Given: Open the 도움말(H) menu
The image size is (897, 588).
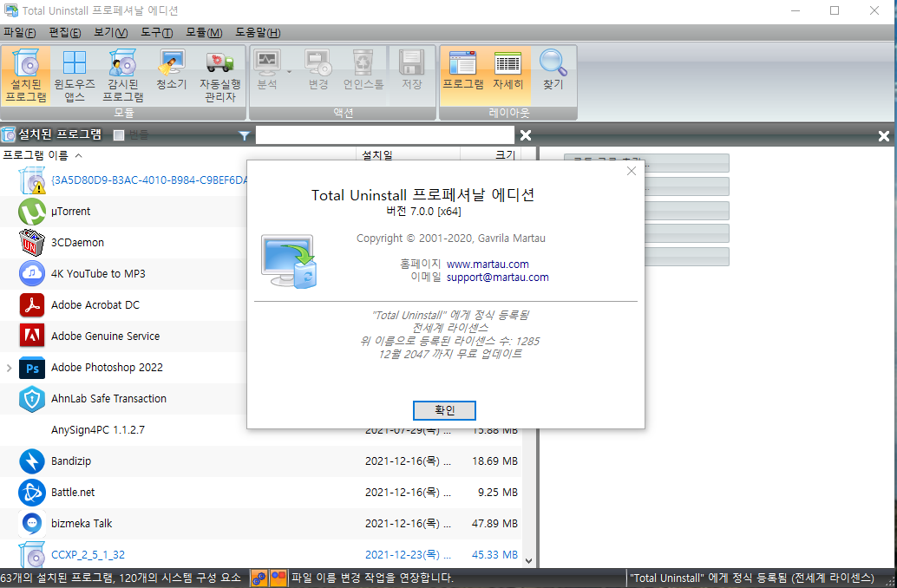Looking at the screenshot, I should tap(258, 33).
